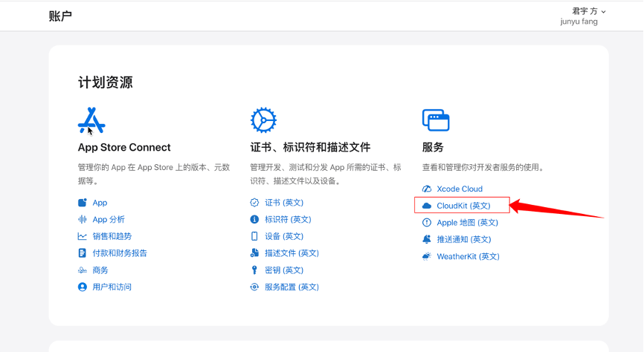Open the 商务 link
Image resolution: width=644 pixels, height=352 pixels.
tap(100, 270)
